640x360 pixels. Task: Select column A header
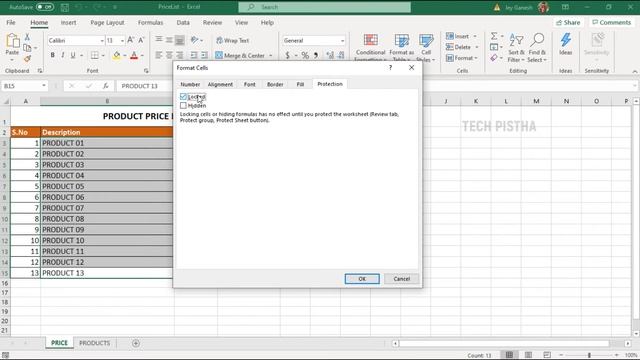click(x=25, y=101)
